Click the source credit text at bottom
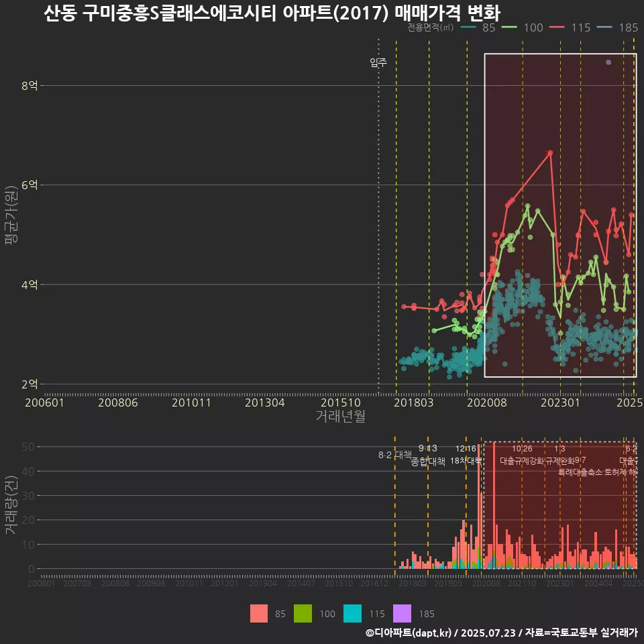The width and height of the screenshot is (644, 644). pyautogui.click(x=502, y=633)
